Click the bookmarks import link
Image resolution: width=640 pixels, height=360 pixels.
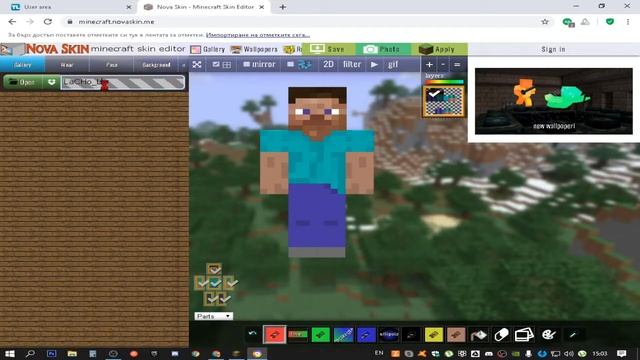pos(258,35)
